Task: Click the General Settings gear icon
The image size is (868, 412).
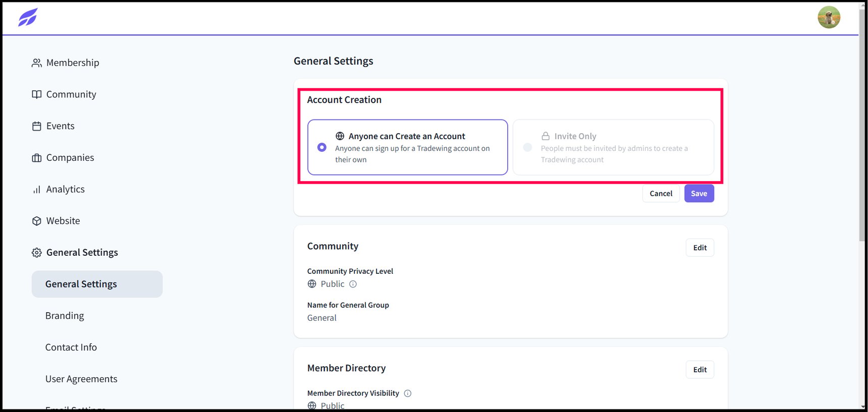Action: point(37,253)
